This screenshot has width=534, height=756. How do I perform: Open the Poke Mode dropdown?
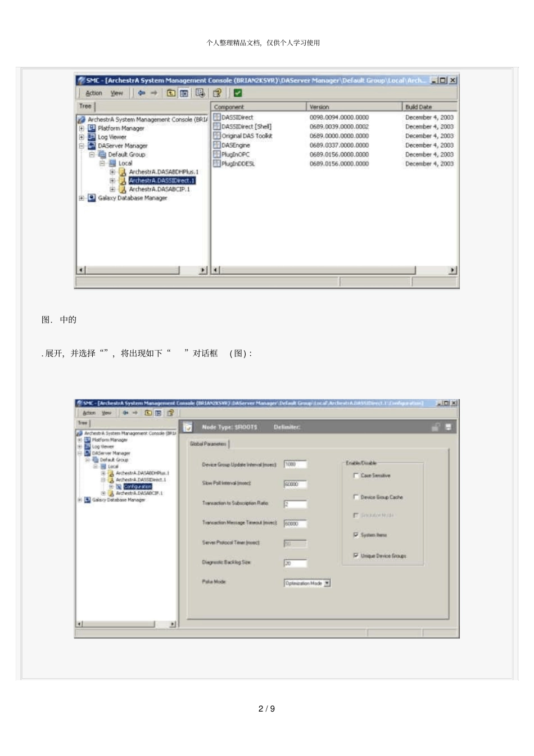point(327,583)
